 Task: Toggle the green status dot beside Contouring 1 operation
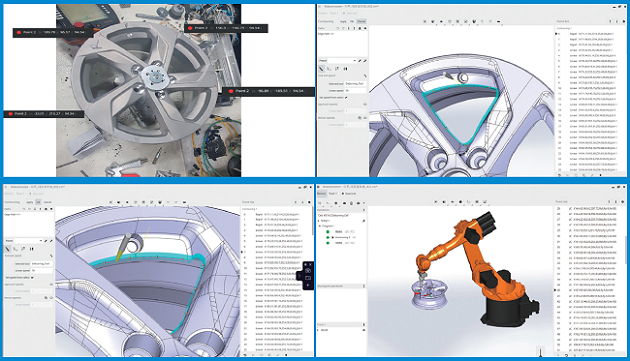(327, 237)
